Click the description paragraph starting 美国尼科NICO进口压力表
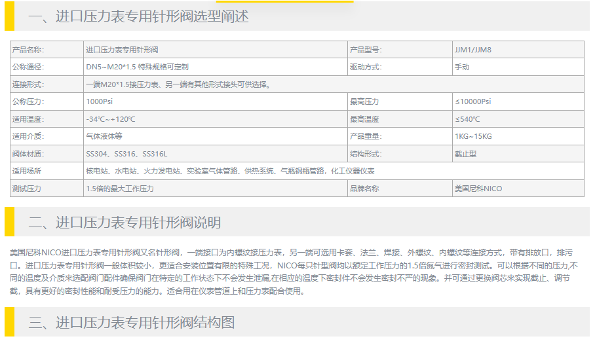Screen dimensions: 595x364 (295, 272)
